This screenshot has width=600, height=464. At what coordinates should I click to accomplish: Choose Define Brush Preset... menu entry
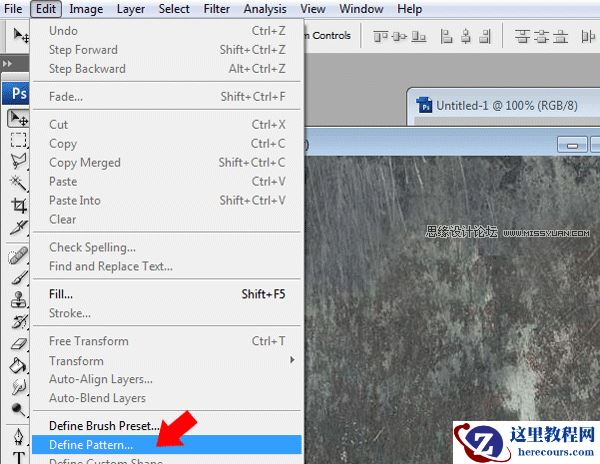(x=167, y=425)
